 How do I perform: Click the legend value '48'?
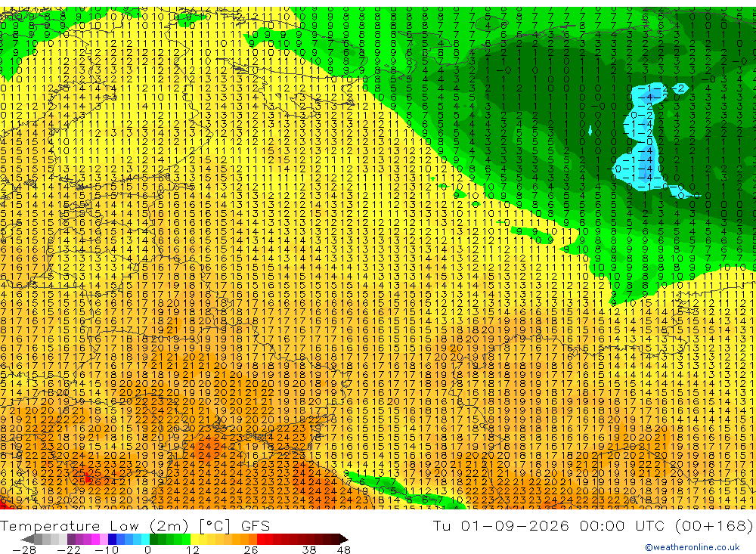pos(344,549)
